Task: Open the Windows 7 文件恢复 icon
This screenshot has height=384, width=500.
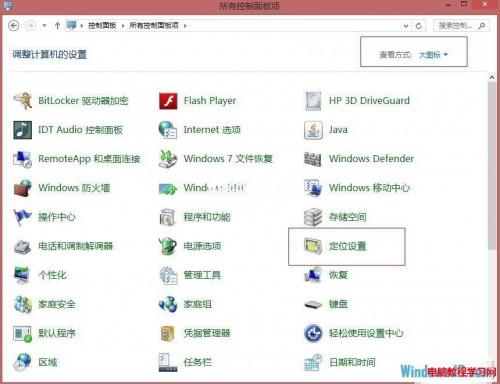Action: pos(168,159)
